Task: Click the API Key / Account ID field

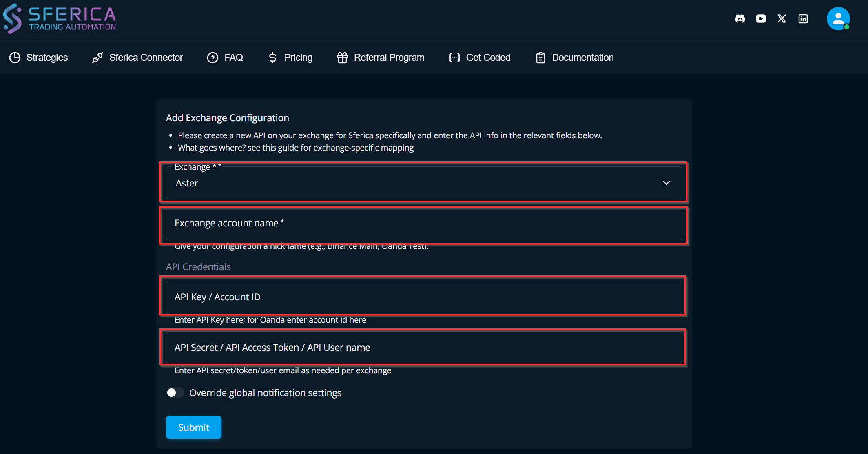Action: tap(423, 297)
